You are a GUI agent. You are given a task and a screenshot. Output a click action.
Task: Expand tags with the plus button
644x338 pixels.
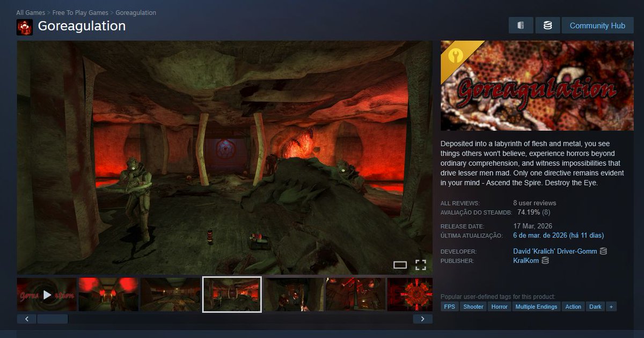[x=611, y=307]
